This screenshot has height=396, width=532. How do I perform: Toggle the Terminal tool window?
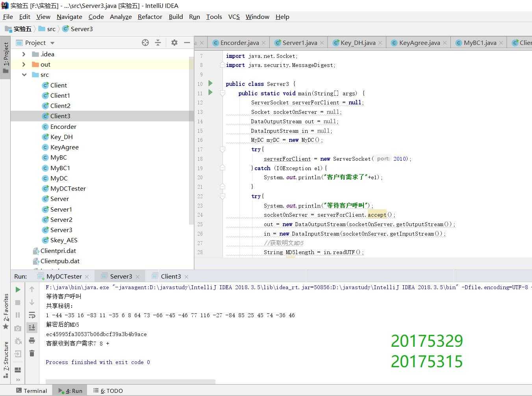coord(32,391)
